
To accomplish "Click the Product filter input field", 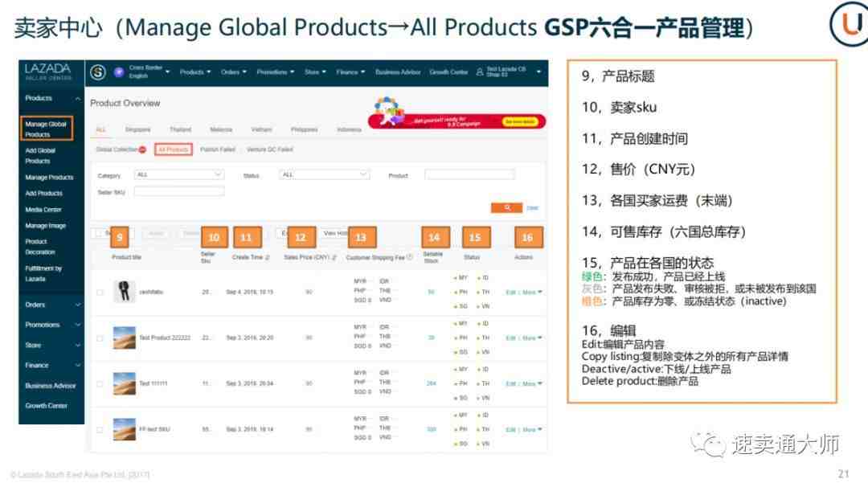I will 469,175.
